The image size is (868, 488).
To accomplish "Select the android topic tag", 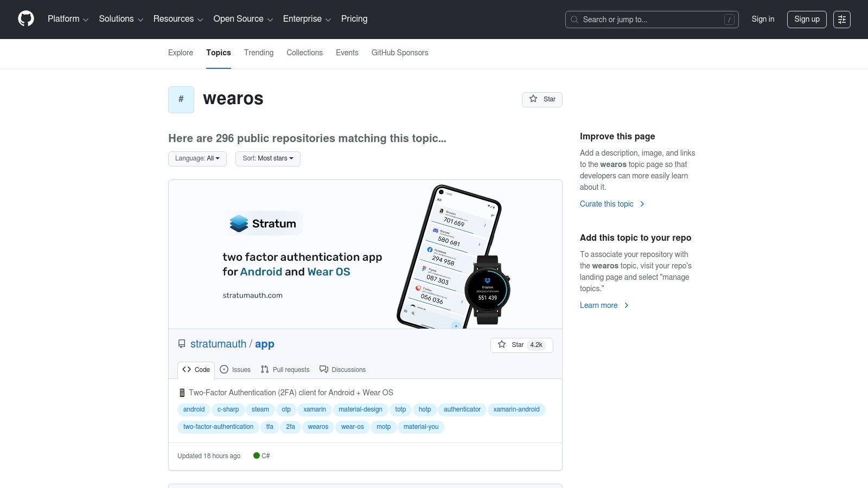I will [193, 409].
